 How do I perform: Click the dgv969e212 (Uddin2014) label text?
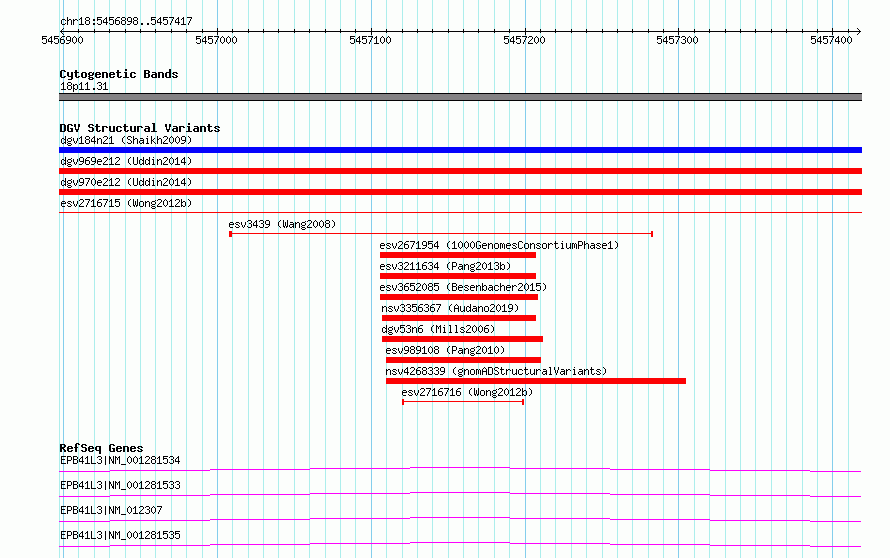tap(126, 161)
